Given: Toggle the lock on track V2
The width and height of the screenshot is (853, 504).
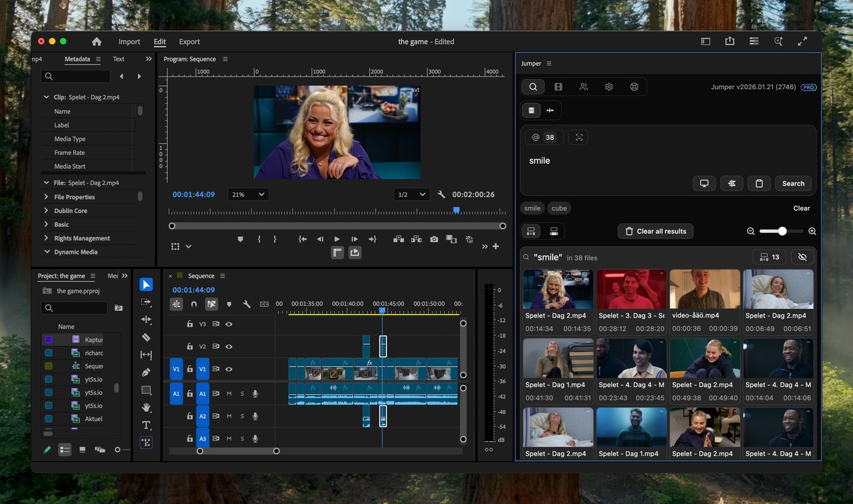Looking at the screenshot, I should (190, 346).
